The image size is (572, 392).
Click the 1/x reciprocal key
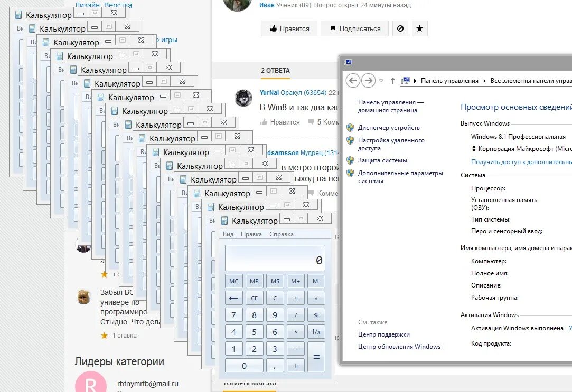point(316,332)
